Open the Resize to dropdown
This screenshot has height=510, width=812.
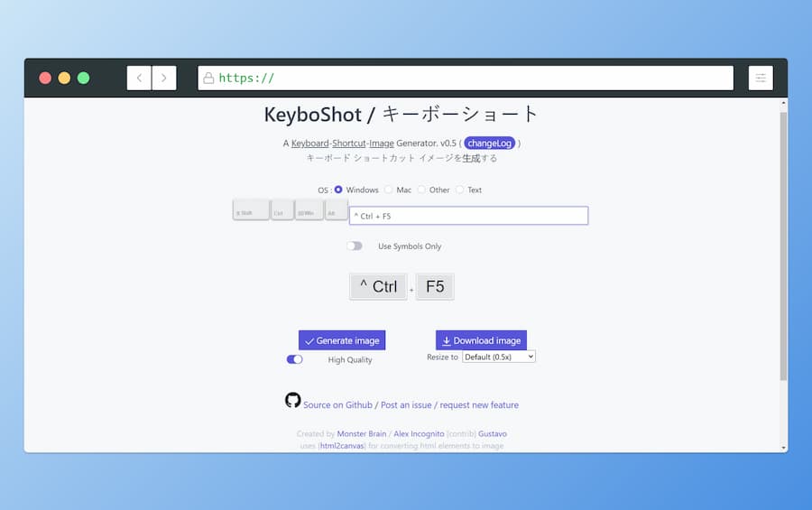click(499, 357)
